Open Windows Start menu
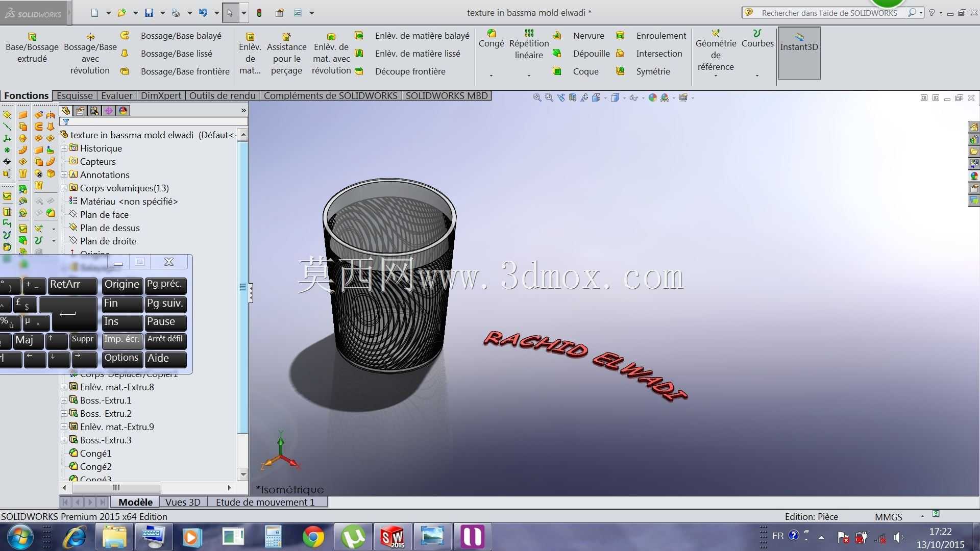 (20, 537)
